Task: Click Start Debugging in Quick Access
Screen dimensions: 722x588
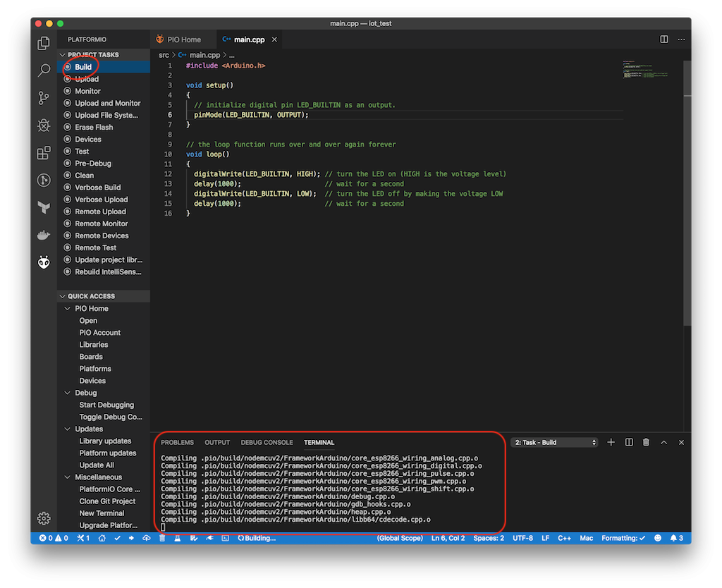Action: (x=104, y=405)
